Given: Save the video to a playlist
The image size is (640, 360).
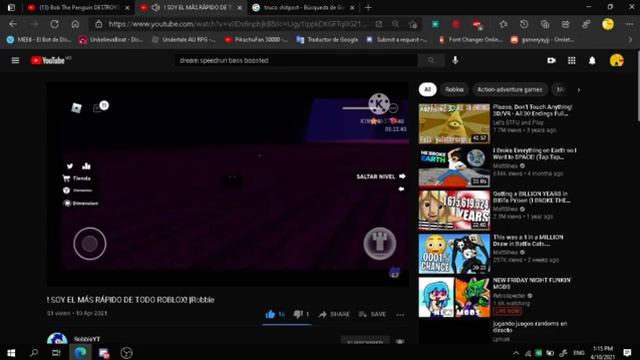Looking at the screenshot, I should pos(372,314).
